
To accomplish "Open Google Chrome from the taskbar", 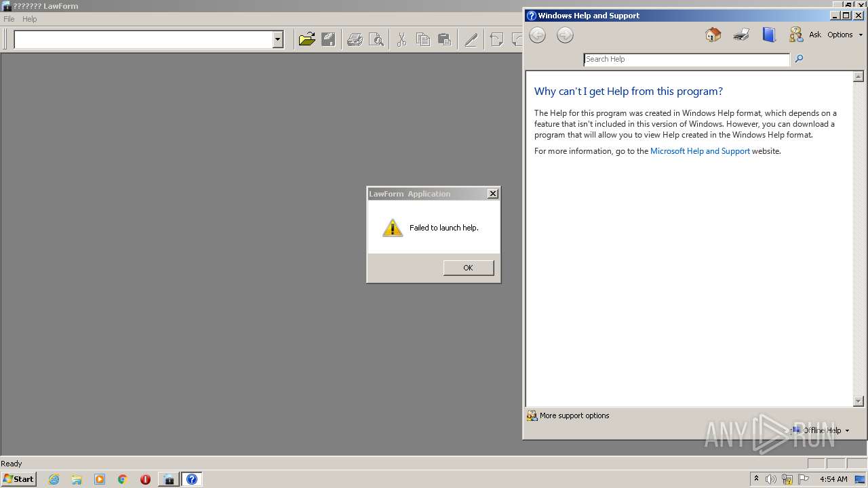I will 122,479.
